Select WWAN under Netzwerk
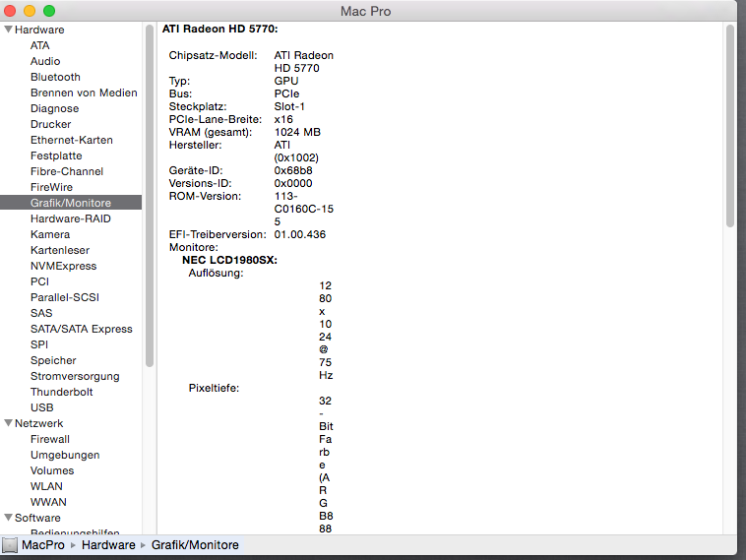Screen dimensions: 746x560 [48, 501]
